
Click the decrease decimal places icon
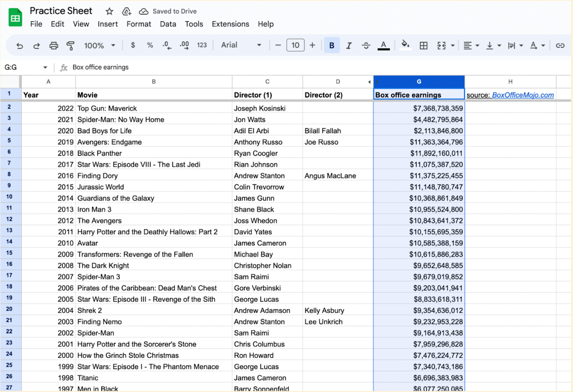pyautogui.click(x=167, y=45)
